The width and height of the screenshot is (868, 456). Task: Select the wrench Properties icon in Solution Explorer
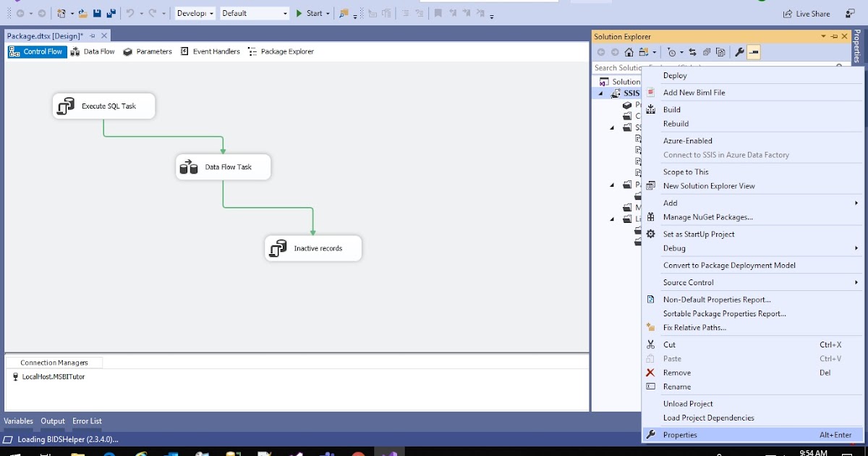[739, 52]
